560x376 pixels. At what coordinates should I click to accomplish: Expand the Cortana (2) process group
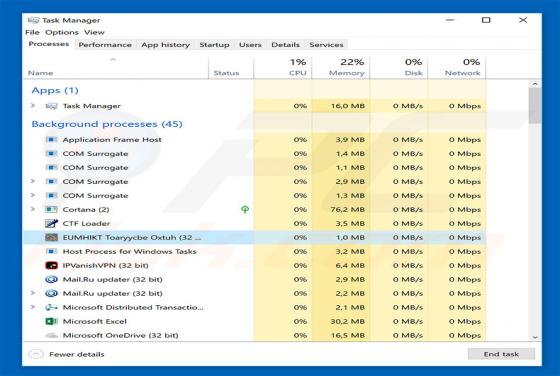tap(33, 209)
